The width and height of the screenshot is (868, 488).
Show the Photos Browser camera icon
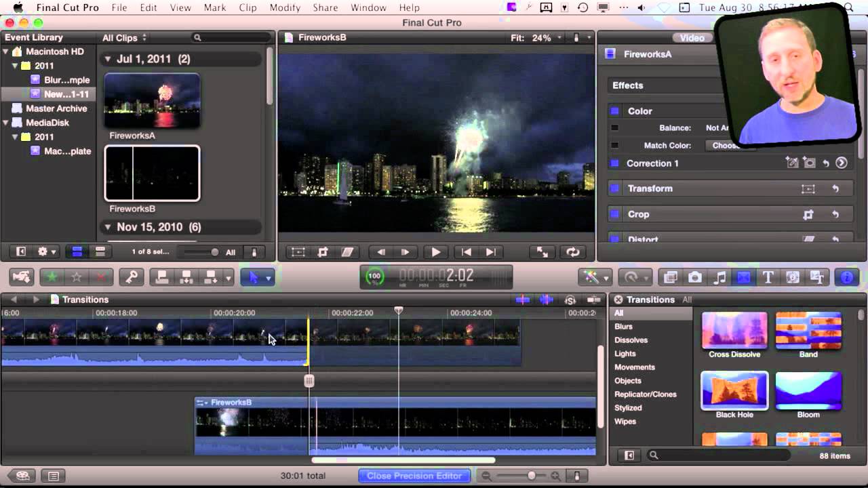(x=695, y=277)
